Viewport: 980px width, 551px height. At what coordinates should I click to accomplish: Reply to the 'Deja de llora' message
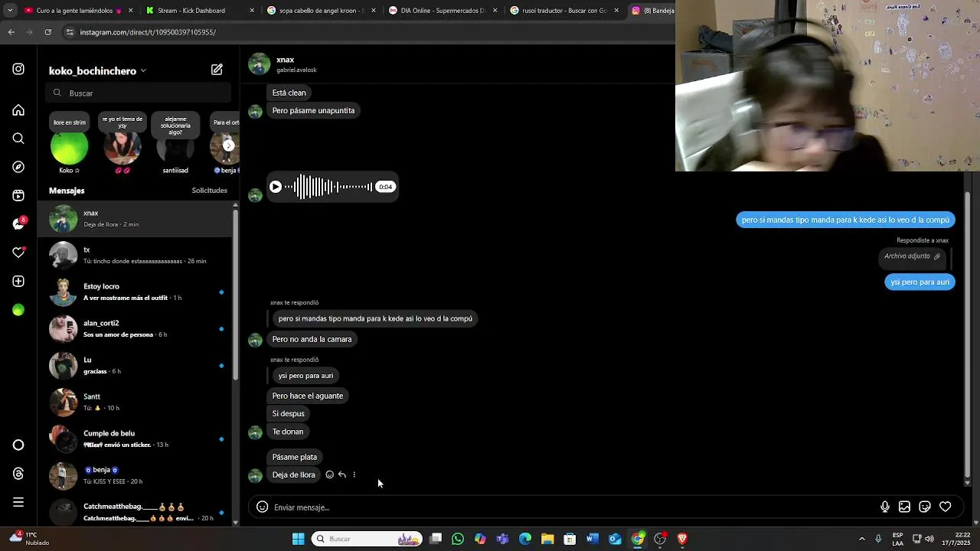(342, 474)
